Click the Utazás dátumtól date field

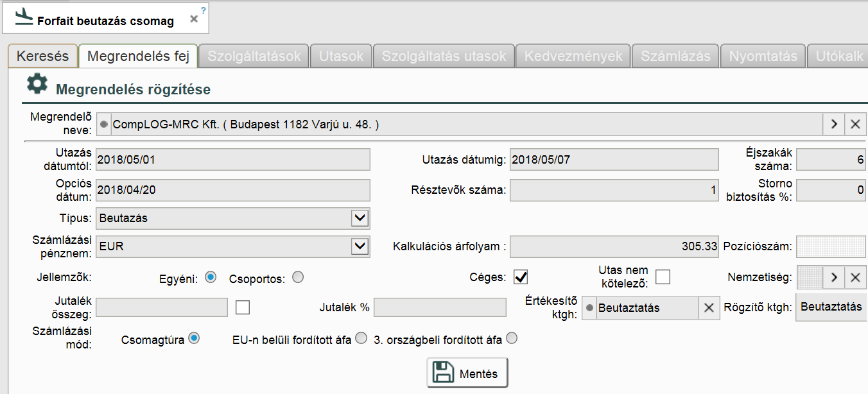[233, 160]
